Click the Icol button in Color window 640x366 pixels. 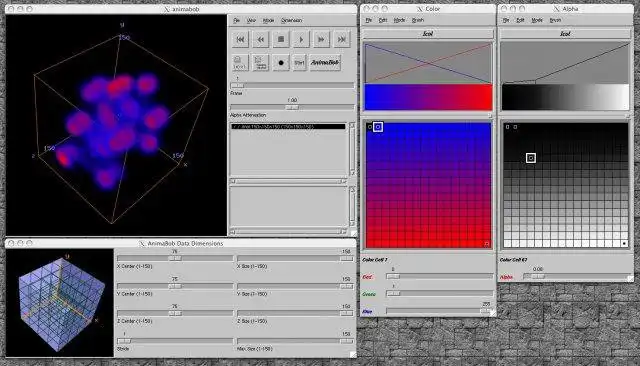(x=428, y=34)
